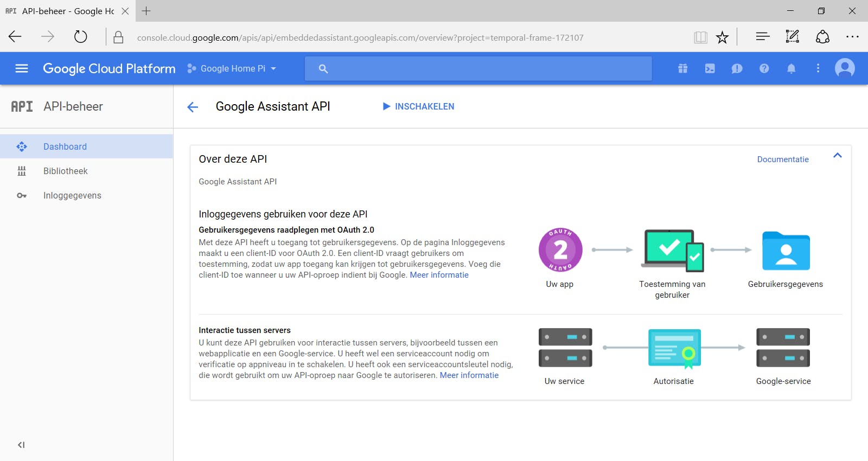Refresh the page in the browser
This screenshot has width=868, height=461.
click(x=80, y=37)
